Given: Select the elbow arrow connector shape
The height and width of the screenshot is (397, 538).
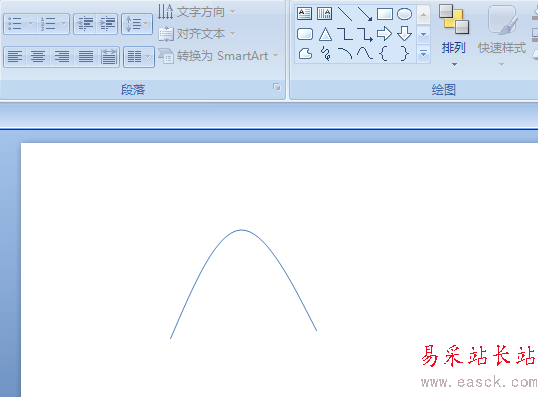Looking at the screenshot, I should pos(365,34).
